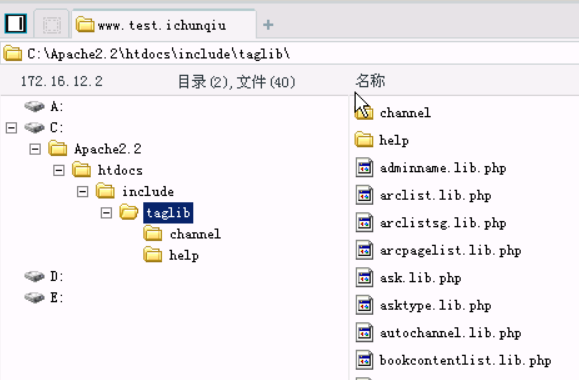Select the bookcontentlist.lib.php file name

[465, 360]
